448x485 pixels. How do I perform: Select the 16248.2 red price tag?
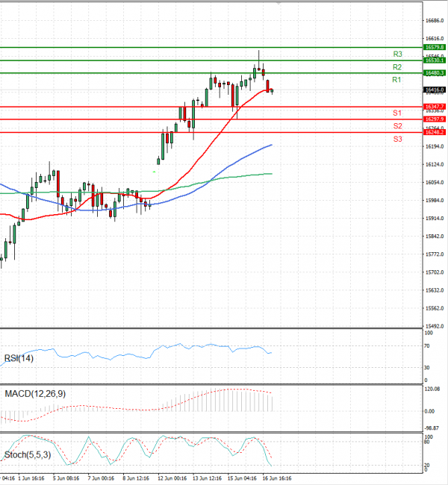pyautogui.click(x=435, y=132)
